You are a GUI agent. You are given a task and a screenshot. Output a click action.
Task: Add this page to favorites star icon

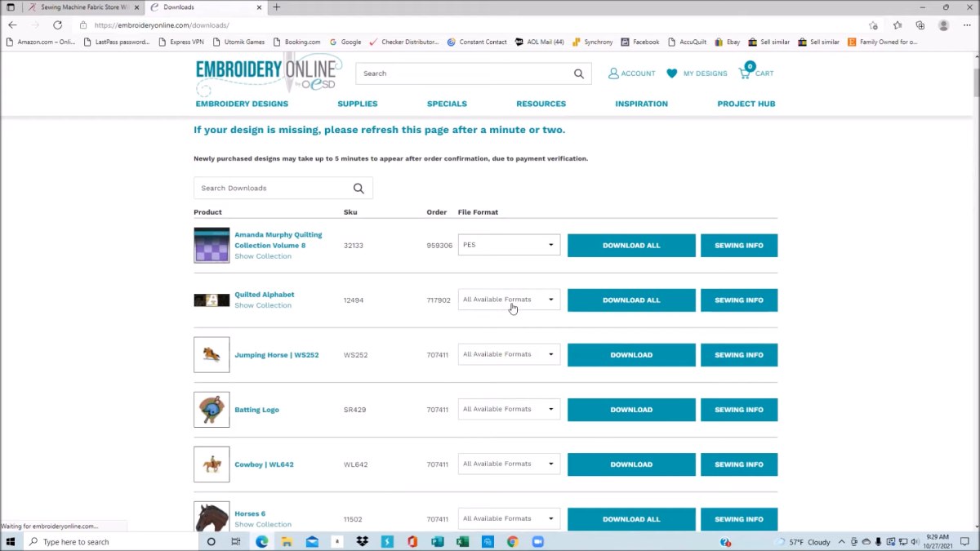click(x=873, y=25)
